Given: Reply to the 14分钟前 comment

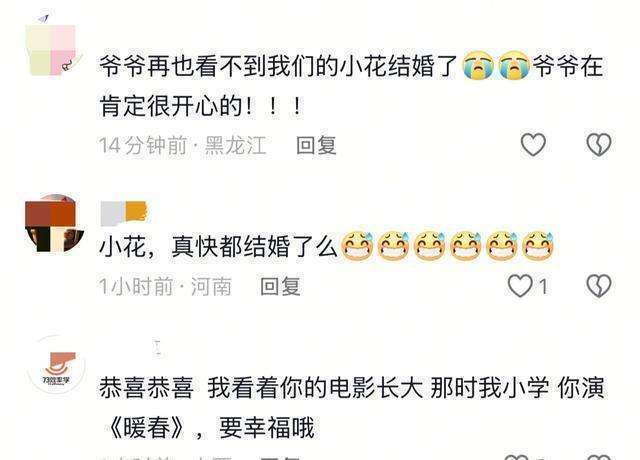Looking at the screenshot, I should click(x=316, y=145).
